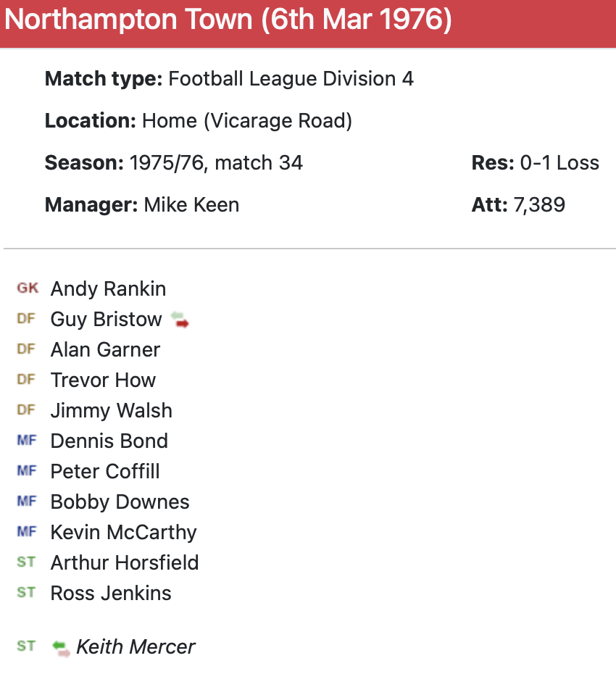Open Jimmy Walsh's profile
This screenshot has width=616, height=674.
coord(111,411)
